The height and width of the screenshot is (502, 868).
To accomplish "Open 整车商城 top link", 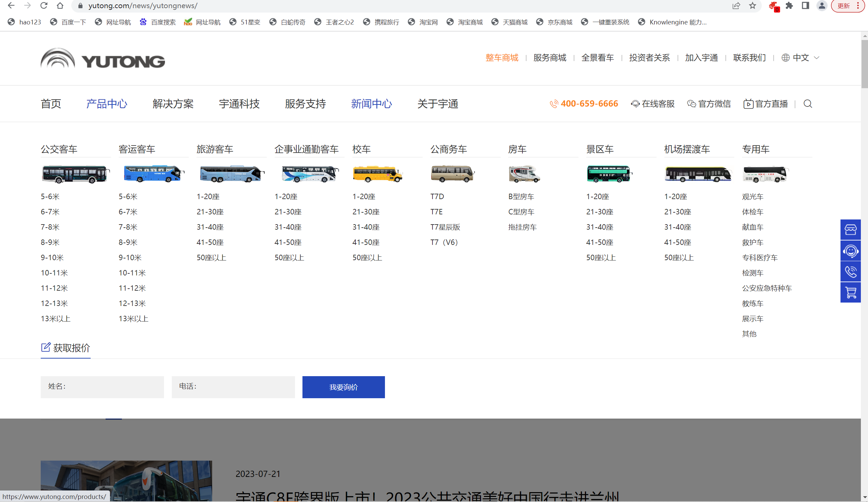I will (x=502, y=57).
